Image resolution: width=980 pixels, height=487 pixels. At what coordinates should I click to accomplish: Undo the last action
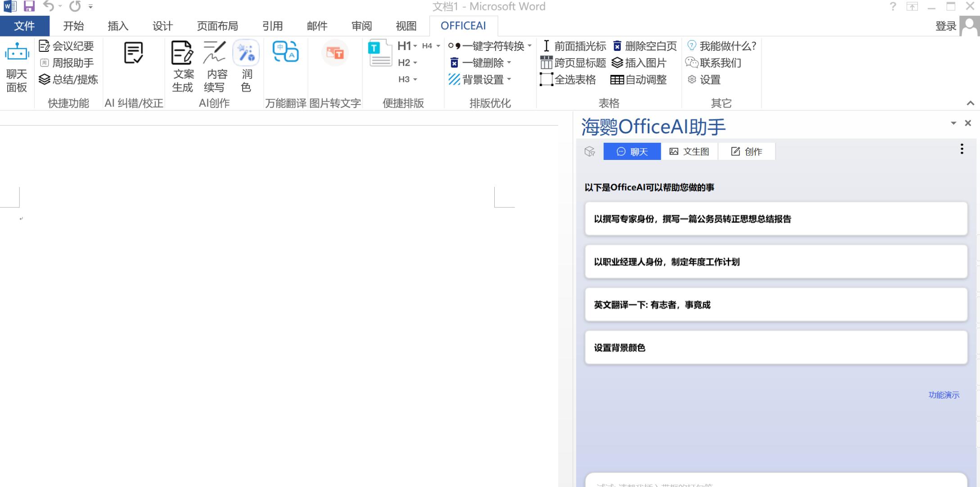(49, 6)
